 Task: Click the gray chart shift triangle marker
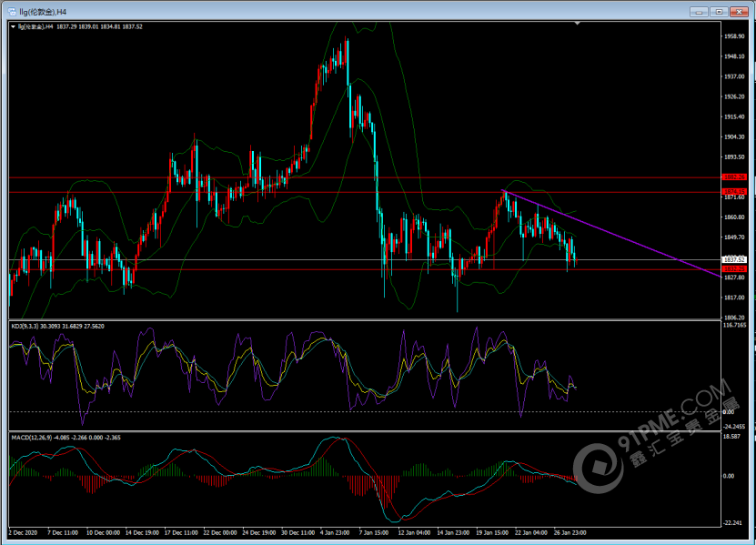click(577, 23)
